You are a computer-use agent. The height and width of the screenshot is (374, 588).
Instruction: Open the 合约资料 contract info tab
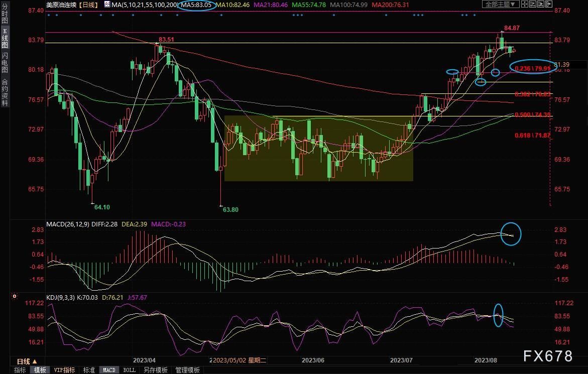click(5, 92)
